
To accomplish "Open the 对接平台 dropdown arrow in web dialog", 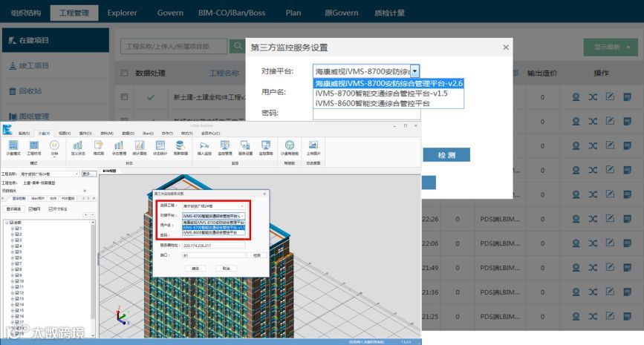I will click(414, 71).
